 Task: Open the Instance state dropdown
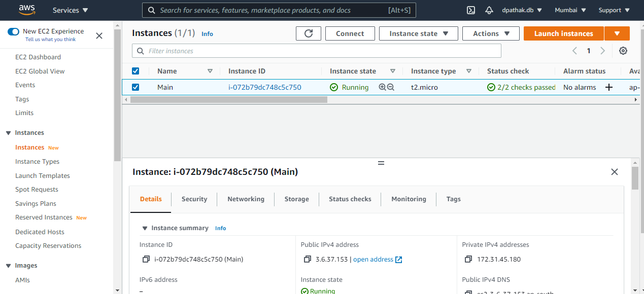(x=419, y=33)
